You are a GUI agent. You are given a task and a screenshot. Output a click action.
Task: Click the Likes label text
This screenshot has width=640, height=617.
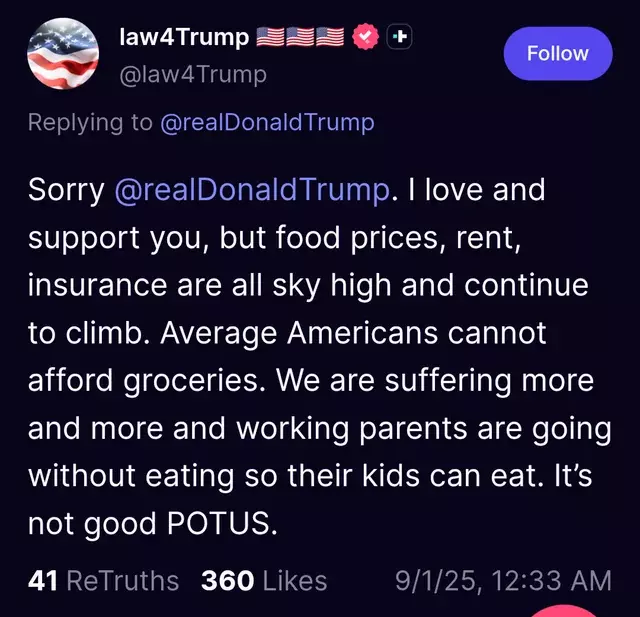295,580
